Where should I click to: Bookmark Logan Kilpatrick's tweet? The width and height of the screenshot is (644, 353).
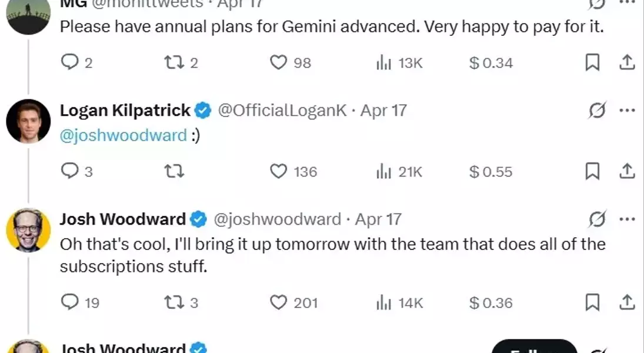(x=592, y=171)
